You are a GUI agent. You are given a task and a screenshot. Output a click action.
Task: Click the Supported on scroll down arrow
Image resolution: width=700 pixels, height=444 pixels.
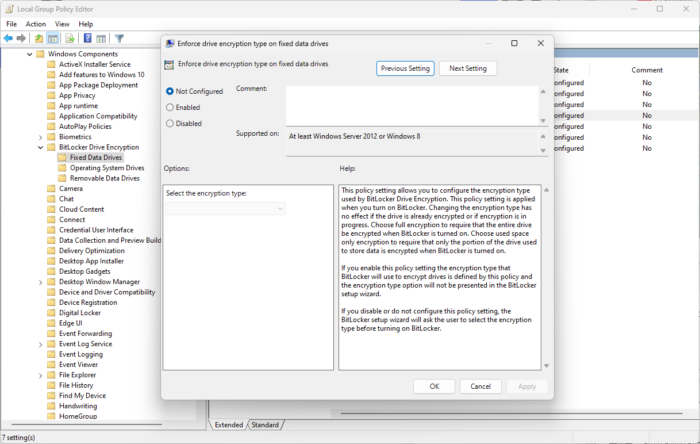click(x=543, y=150)
